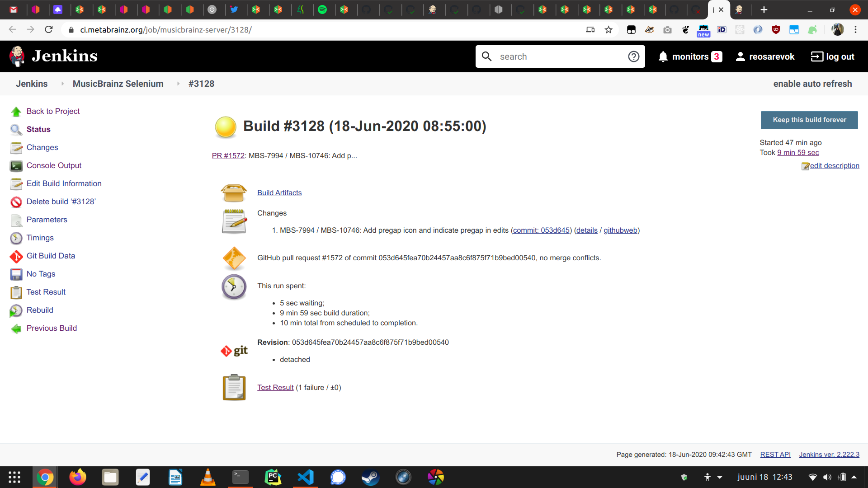Open the app launcher grid

point(14,477)
